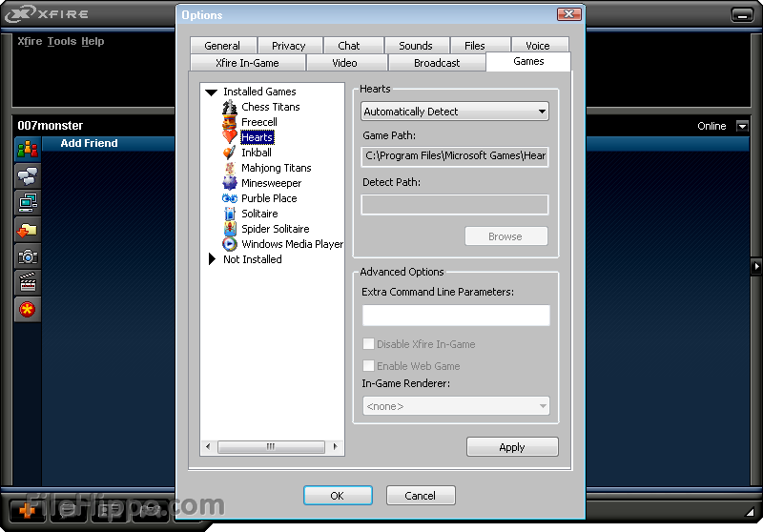This screenshot has height=532, width=763.
Task: Click the orange plus icon at bottom
Action: click(x=28, y=511)
